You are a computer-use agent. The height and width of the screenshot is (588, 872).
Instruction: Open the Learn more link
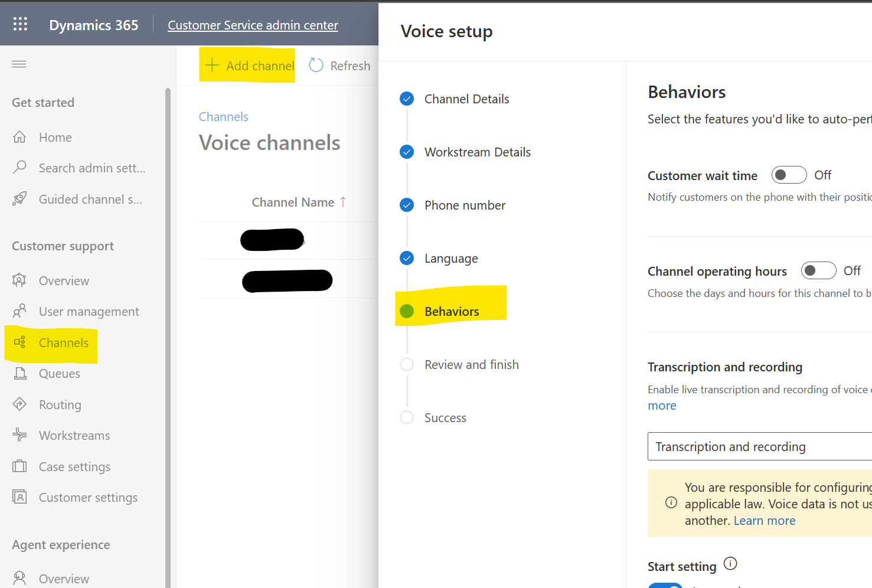[765, 521]
